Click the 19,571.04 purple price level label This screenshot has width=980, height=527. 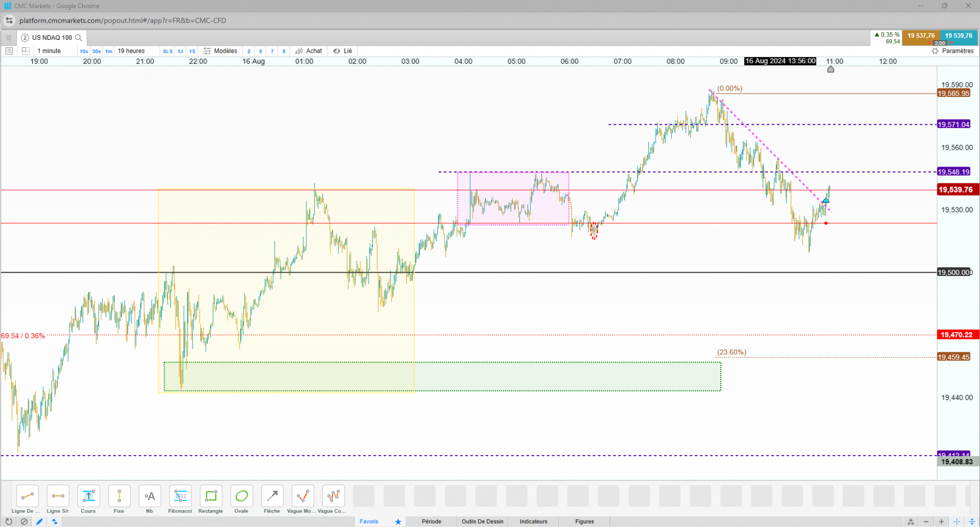953,125
